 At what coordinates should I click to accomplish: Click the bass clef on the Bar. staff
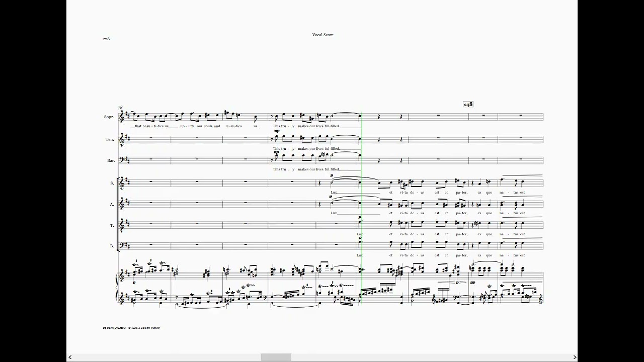(122, 160)
